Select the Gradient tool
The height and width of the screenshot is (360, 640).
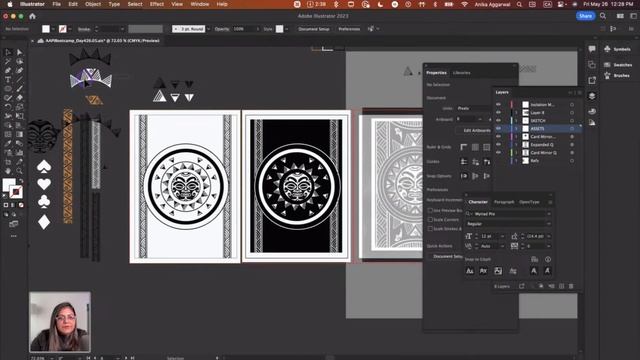19,134
